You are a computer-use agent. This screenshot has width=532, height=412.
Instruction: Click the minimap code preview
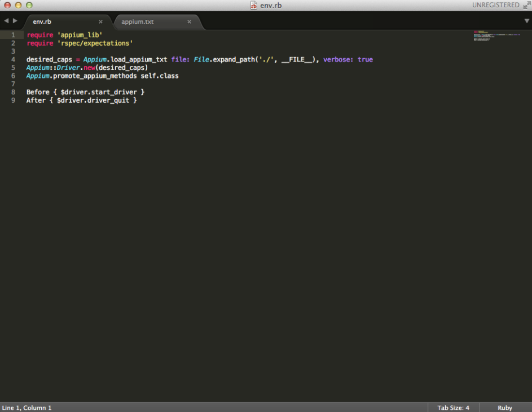496,36
